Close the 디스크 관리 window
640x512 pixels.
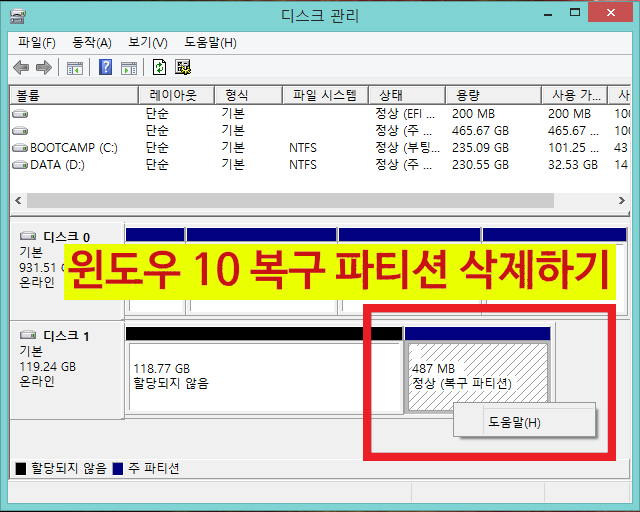(611, 13)
